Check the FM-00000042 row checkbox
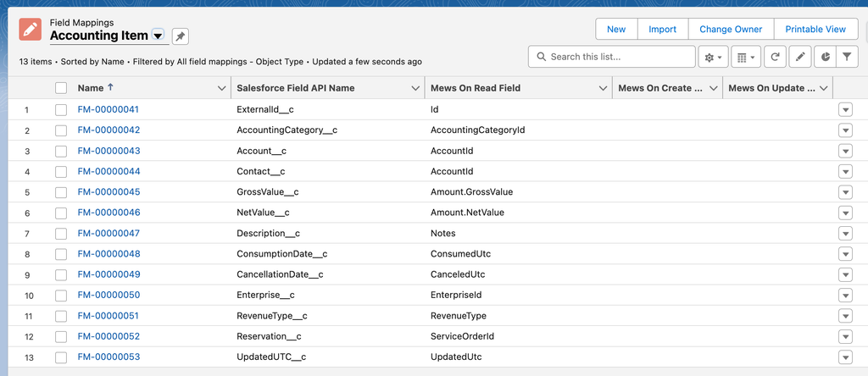Screen dimensions: 868x376 click(x=61, y=130)
